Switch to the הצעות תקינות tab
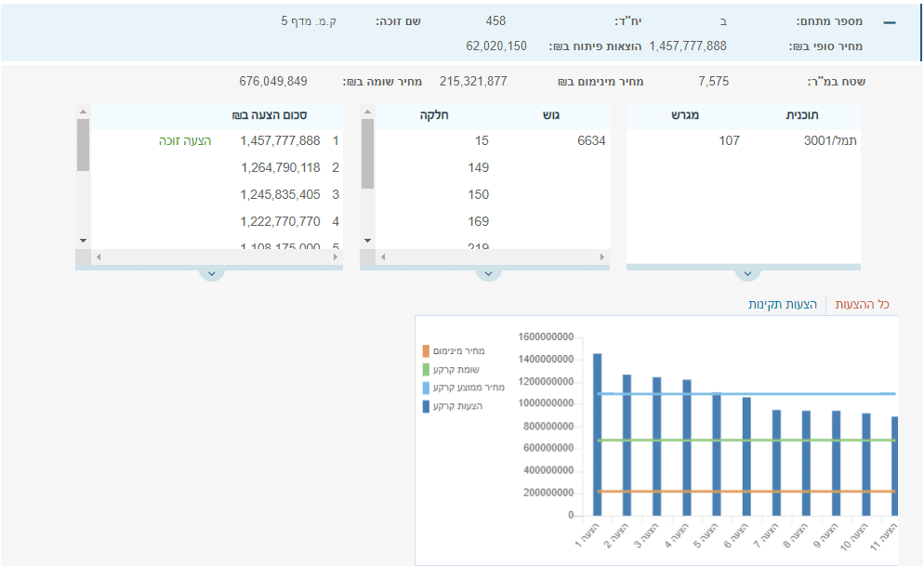This screenshot has height=566, width=924. (x=783, y=305)
